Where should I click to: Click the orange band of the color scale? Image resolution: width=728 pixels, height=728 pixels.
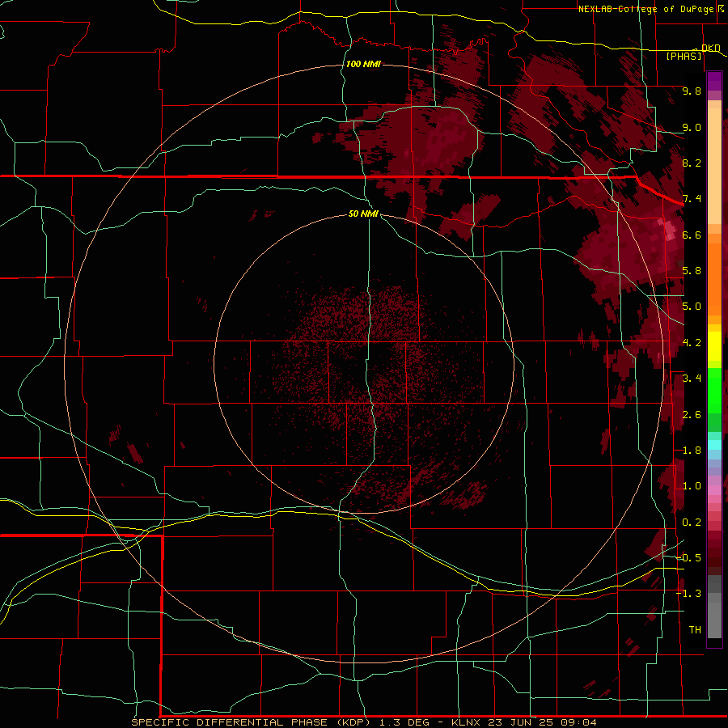714,278
